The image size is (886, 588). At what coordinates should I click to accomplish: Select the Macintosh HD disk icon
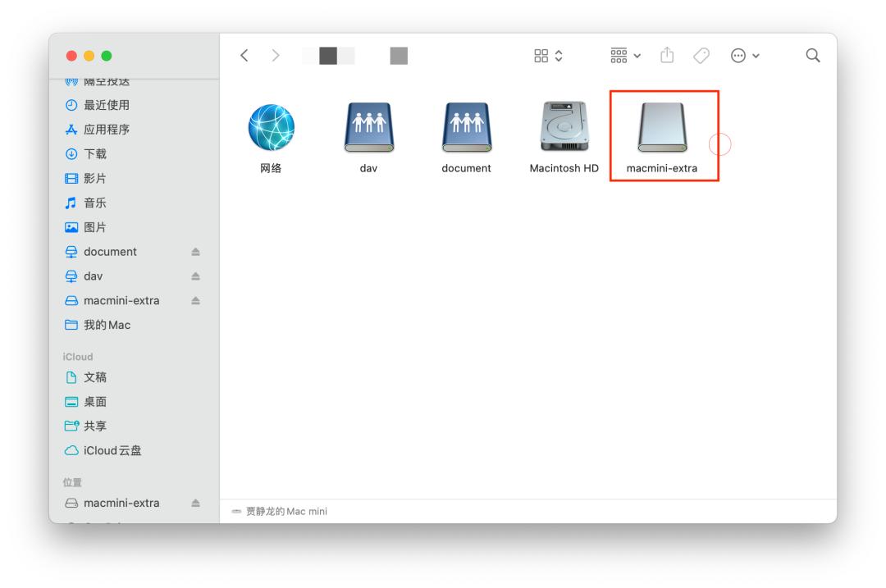(x=564, y=126)
